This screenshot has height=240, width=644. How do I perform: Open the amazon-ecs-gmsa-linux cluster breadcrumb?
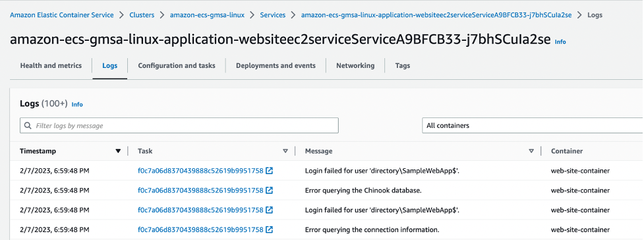click(x=207, y=15)
